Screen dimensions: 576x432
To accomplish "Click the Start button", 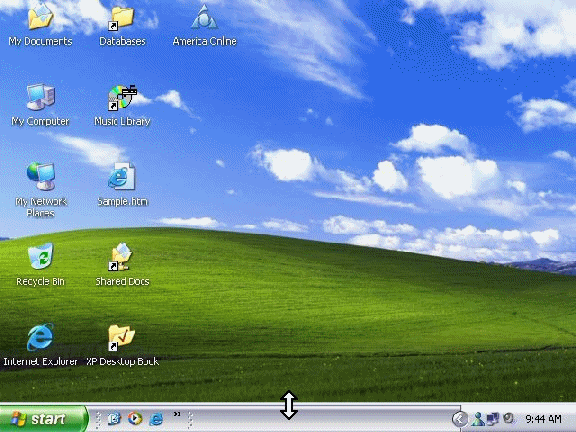I will [x=43, y=419].
